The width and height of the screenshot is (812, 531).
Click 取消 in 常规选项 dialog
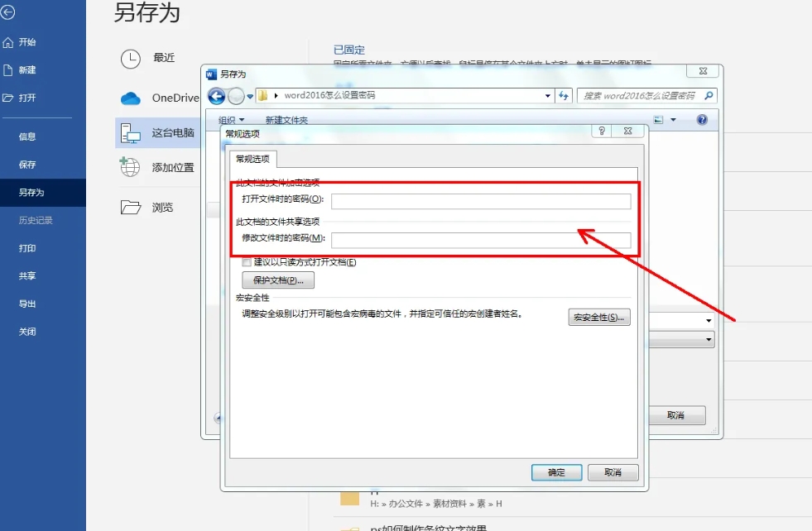coord(613,472)
